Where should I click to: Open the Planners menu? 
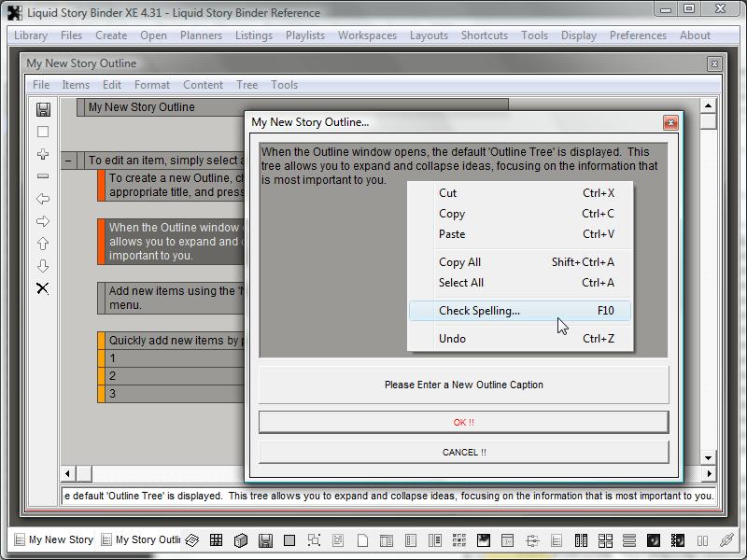201,35
